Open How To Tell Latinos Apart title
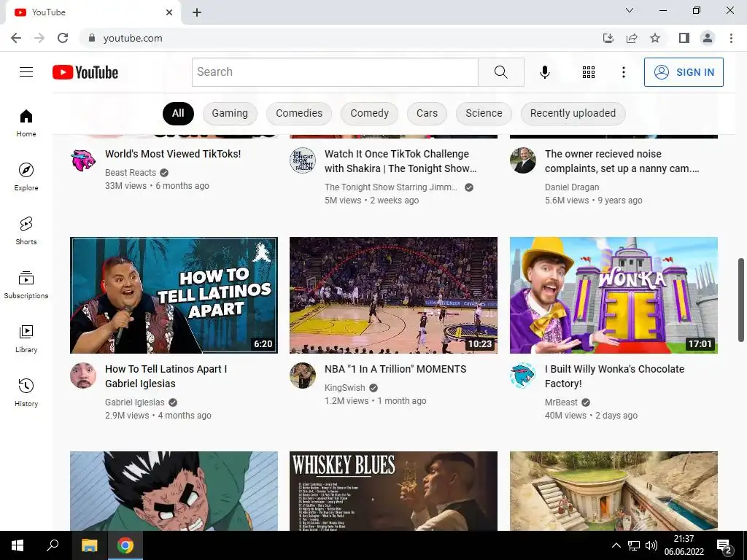The height and width of the screenshot is (560, 747). click(x=166, y=376)
